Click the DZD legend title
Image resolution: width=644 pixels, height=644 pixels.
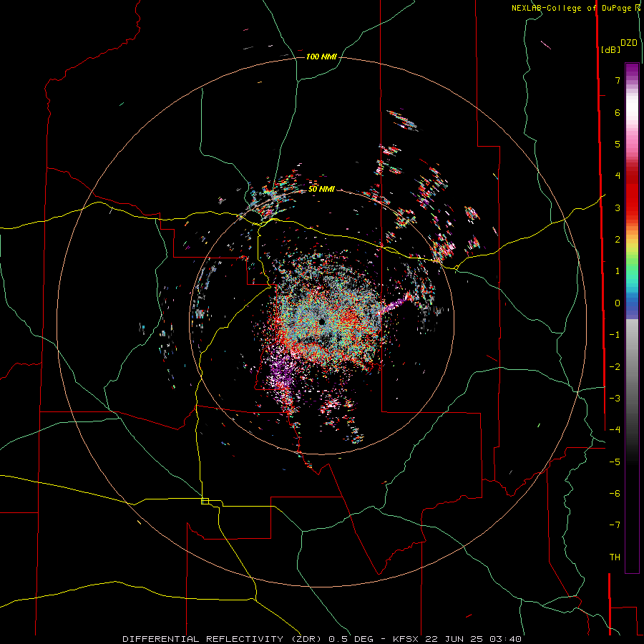(x=629, y=43)
